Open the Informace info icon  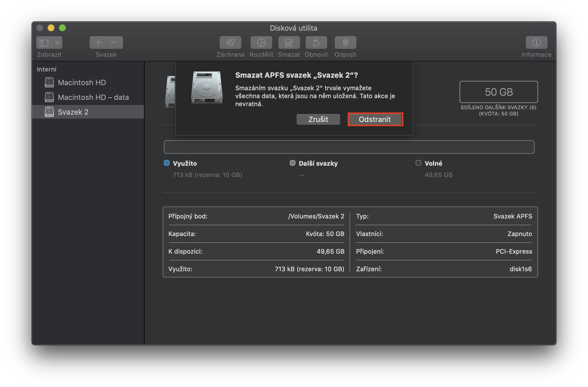point(536,43)
